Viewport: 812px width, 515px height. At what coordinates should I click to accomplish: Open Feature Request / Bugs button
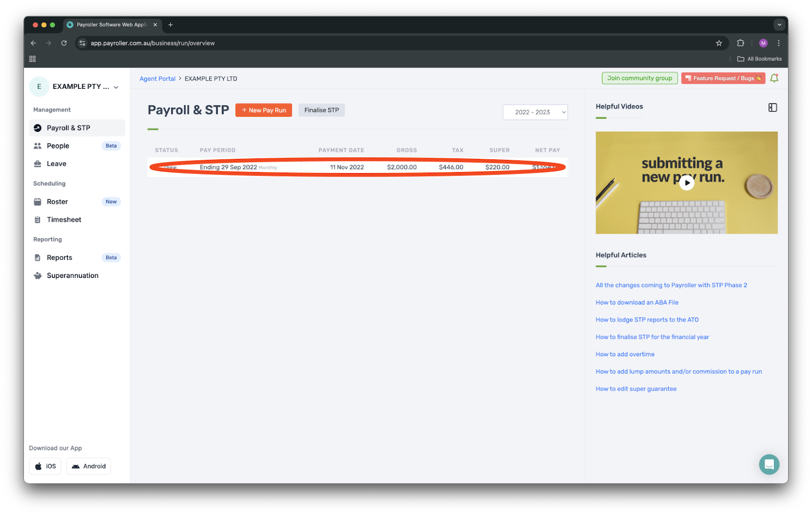[723, 78]
